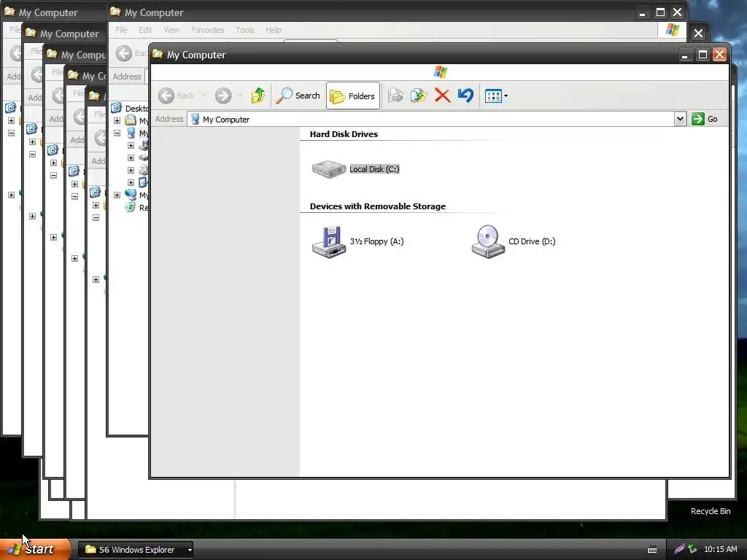Screen dimensions: 747x560
Task: Expand the floppy drive node in the folder tree
Action: coord(131,145)
